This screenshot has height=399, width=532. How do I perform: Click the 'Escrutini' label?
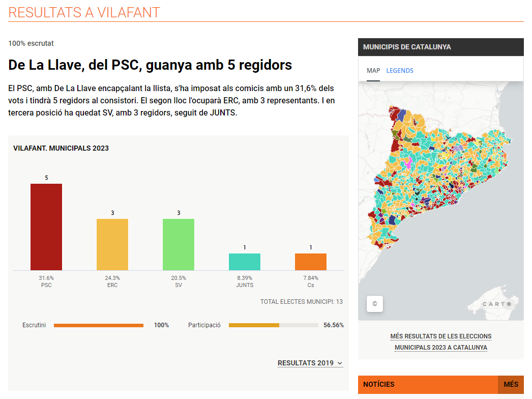coord(34,325)
